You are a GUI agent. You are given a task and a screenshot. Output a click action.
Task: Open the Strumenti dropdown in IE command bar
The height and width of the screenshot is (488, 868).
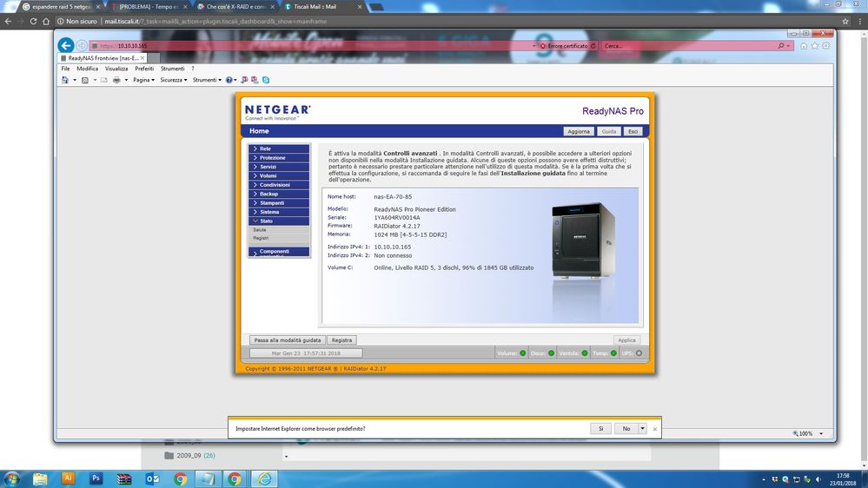pyautogui.click(x=207, y=80)
